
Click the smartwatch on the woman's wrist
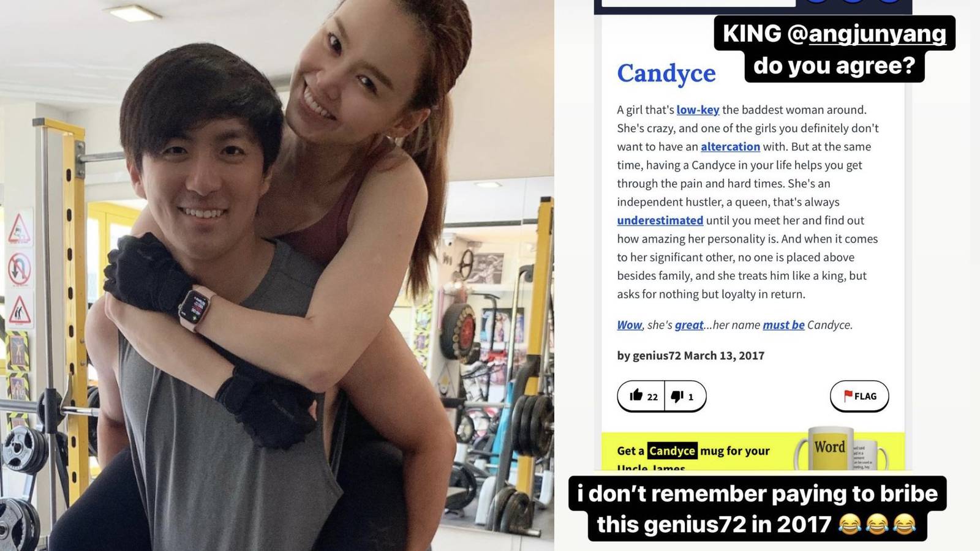pyautogui.click(x=197, y=308)
